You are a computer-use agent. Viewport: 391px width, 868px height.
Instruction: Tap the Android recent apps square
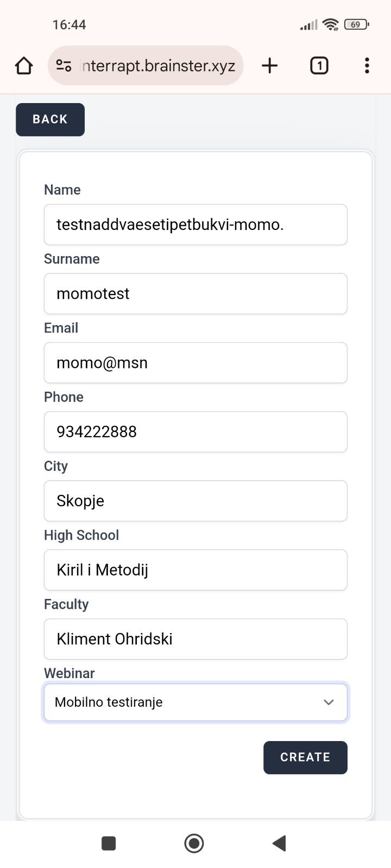point(109,843)
